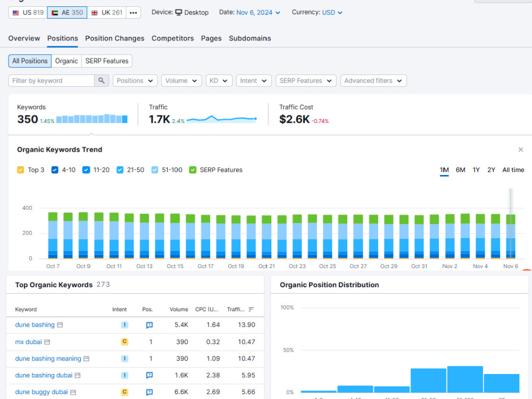This screenshot has height=399, width=532.
Task: Open the three-dots more countries button
Action: (x=134, y=13)
